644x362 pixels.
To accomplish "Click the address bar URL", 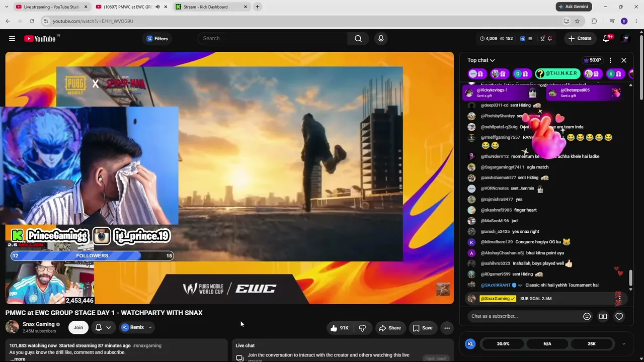I will 93,21.
